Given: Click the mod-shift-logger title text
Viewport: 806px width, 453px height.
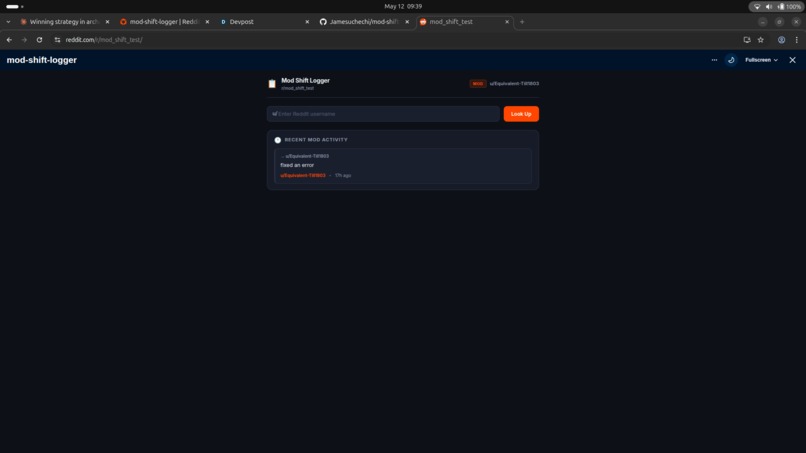Looking at the screenshot, I should [42, 60].
